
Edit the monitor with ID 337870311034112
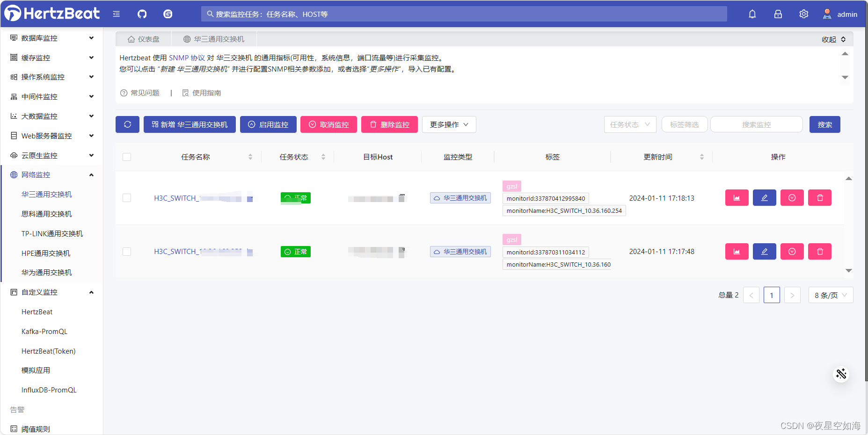click(764, 252)
